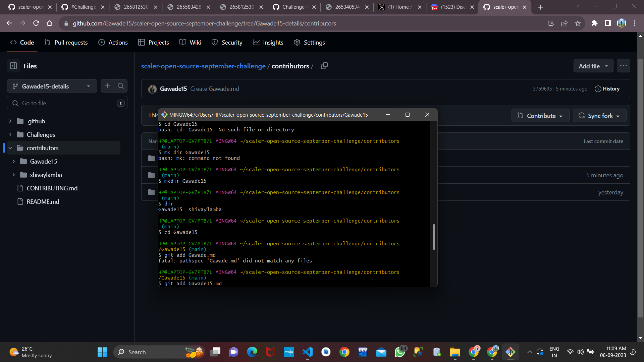Open the file tree search magnifier
644x362 pixels.
click(x=120, y=86)
